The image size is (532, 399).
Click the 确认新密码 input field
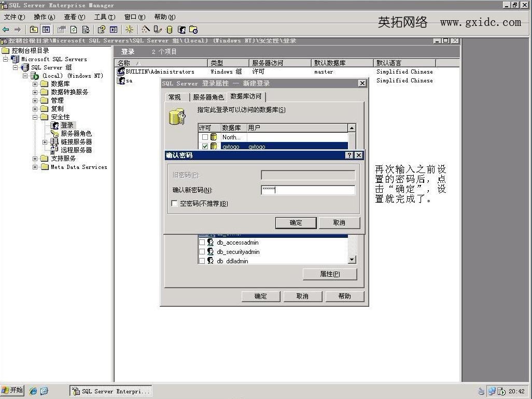click(x=307, y=190)
